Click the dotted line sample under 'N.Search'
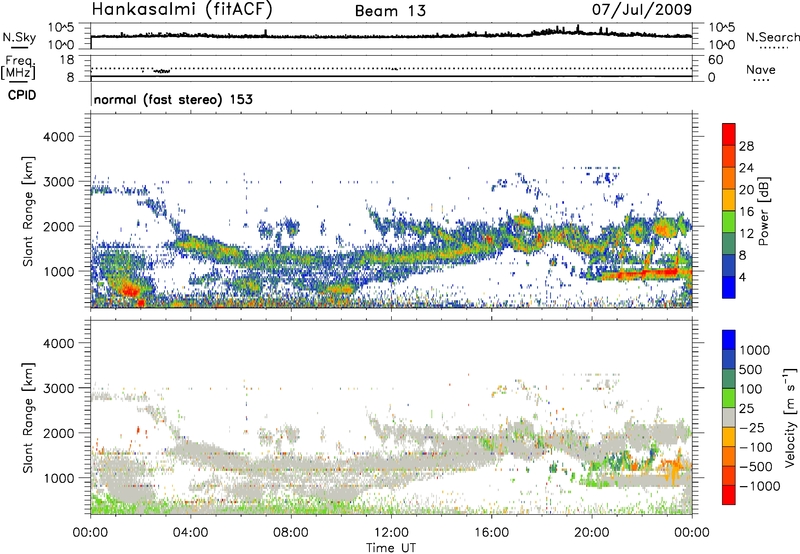Screen dimensions: 800x554 (773, 48)
